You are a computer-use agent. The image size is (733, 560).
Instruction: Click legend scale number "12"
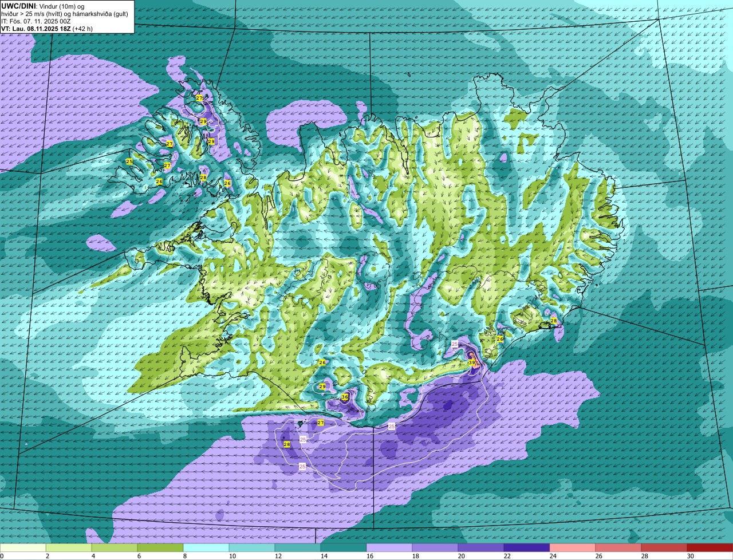click(278, 556)
